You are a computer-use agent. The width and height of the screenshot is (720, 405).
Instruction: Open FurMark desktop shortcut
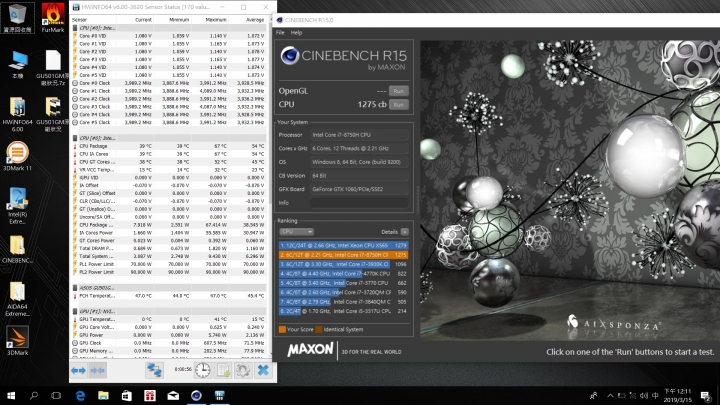(53, 18)
